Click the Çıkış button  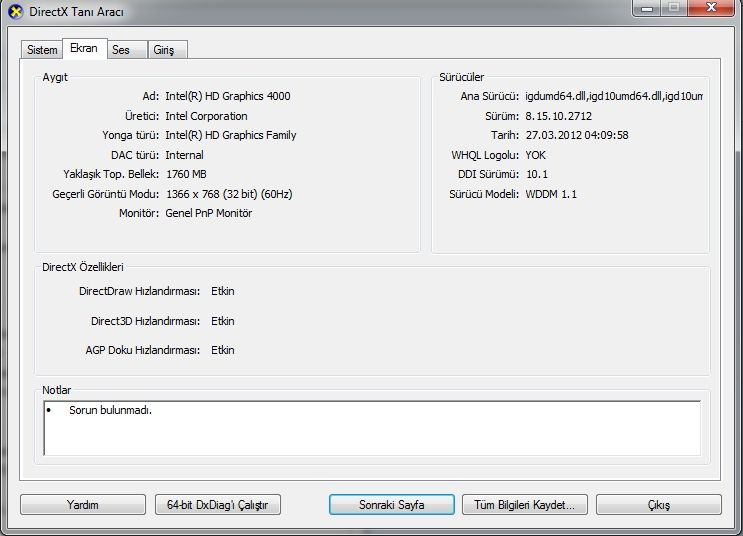coord(659,505)
